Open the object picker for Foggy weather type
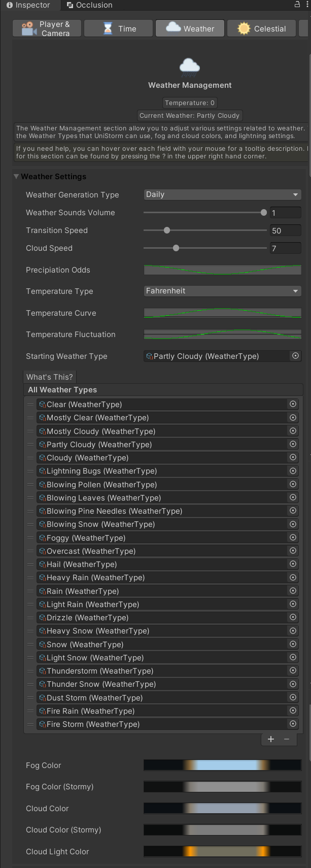This screenshot has height=868, width=311. (x=293, y=538)
